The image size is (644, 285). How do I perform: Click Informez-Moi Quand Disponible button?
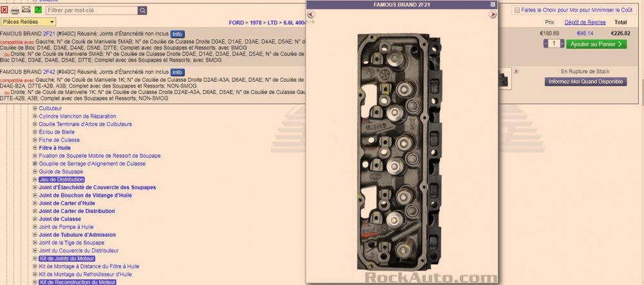585,82
